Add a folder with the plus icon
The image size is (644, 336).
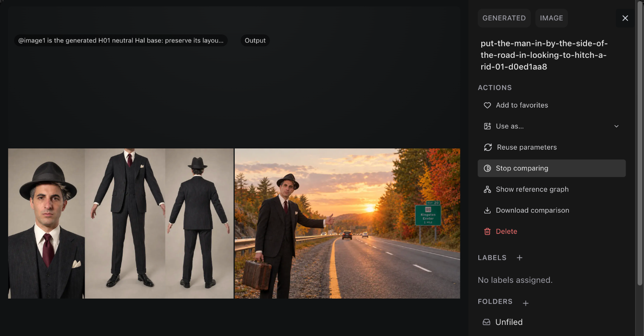[x=526, y=303]
